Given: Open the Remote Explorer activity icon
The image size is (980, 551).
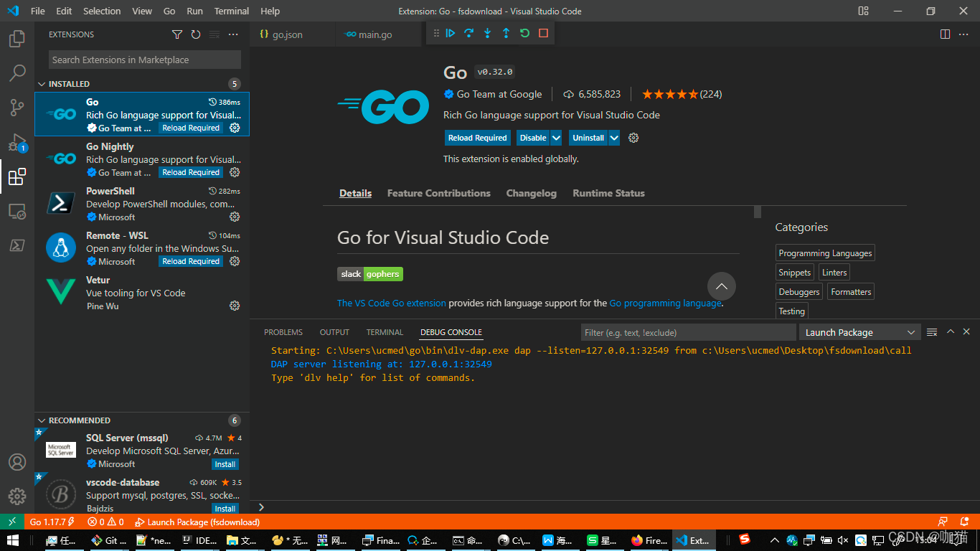Looking at the screenshot, I should click(x=17, y=211).
